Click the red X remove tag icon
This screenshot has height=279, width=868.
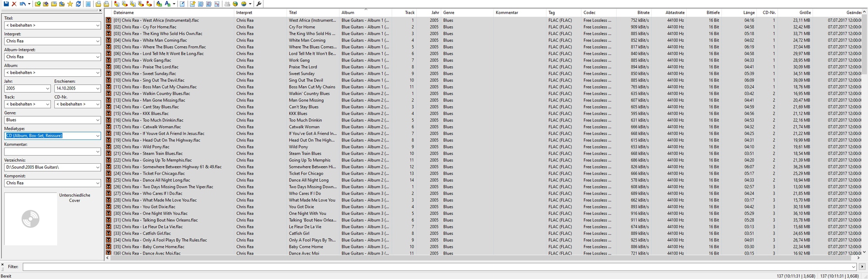14,4
